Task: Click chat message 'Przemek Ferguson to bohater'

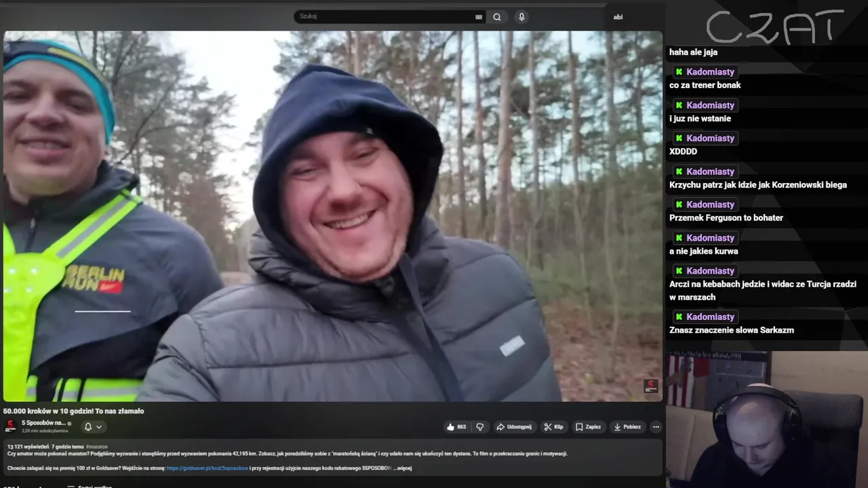Action: tap(726, 218)
